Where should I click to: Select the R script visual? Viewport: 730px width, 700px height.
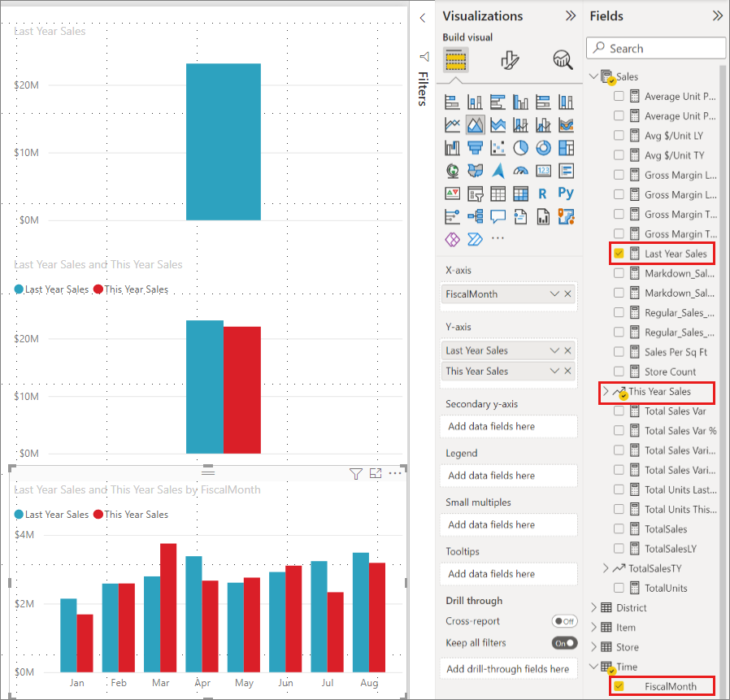coord(543,193)
